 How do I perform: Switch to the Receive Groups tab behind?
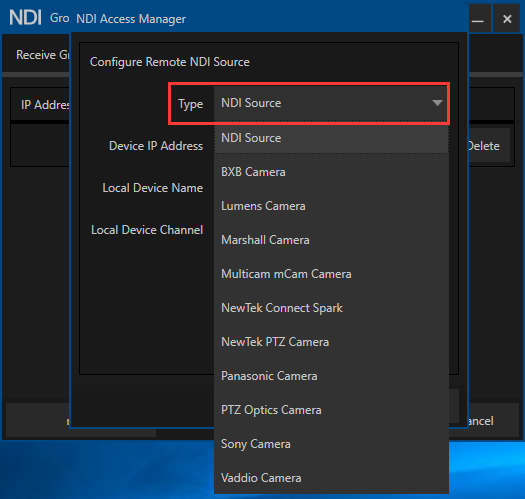click(x=43, y=55)
